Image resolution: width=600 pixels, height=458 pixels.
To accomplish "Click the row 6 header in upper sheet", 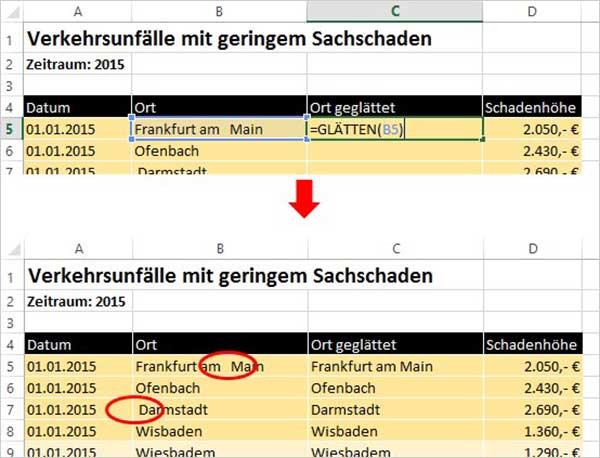I will [11, 151].
